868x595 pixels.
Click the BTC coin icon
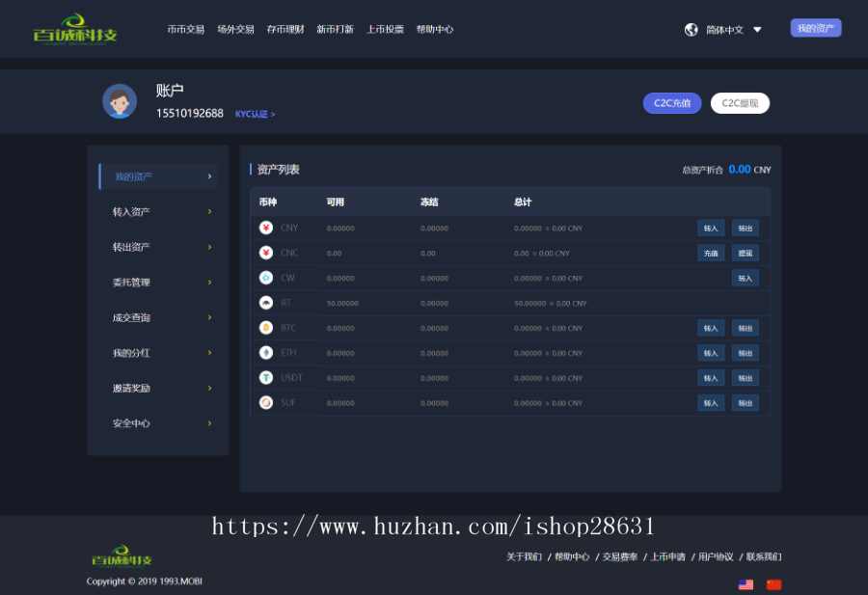pyautogui.click(x=266, y=328)
